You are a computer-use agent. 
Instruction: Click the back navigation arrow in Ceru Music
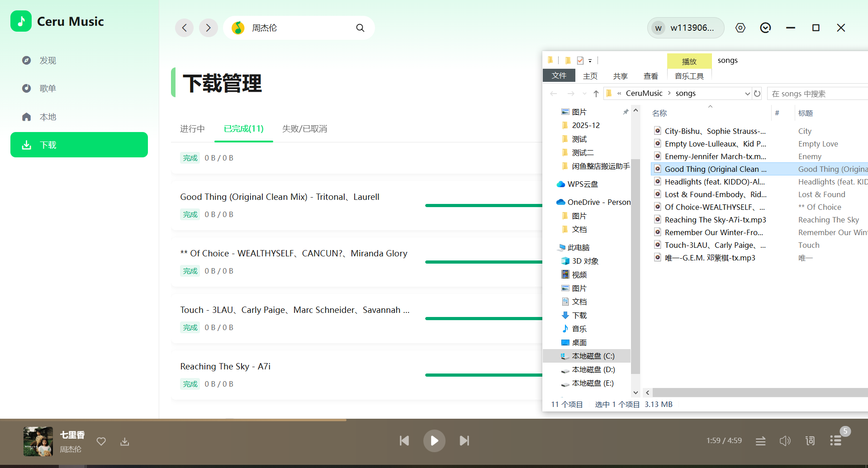tap(184, 28)
